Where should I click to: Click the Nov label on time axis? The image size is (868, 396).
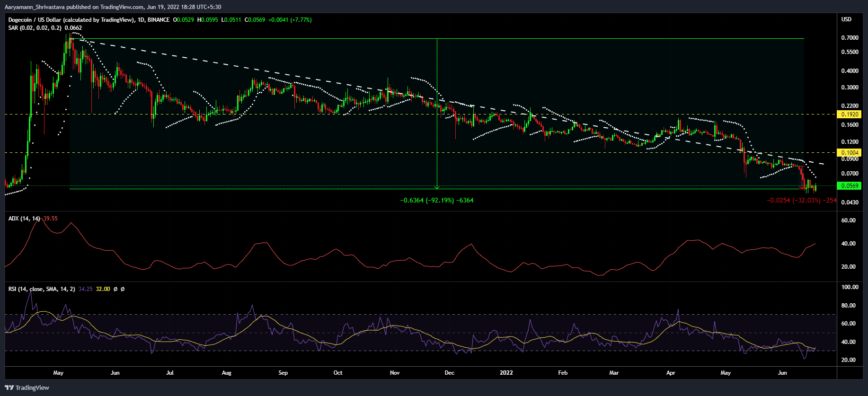click(395, 373)
